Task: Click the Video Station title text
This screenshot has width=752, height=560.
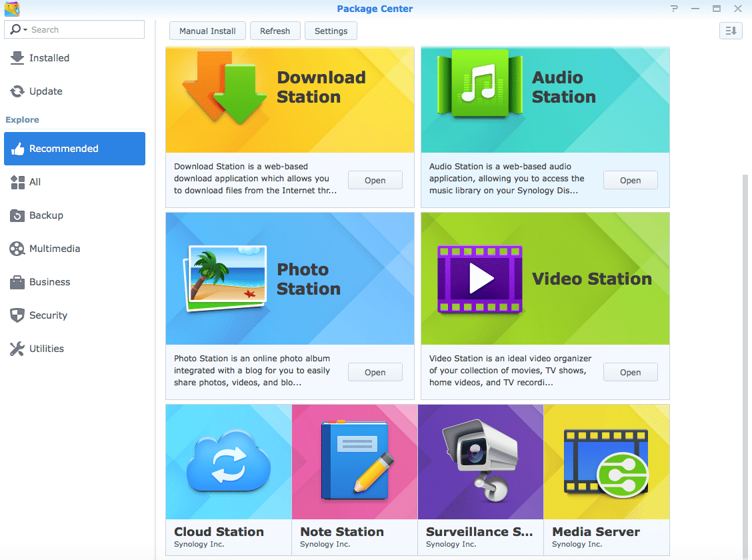Action: point(592,279)
